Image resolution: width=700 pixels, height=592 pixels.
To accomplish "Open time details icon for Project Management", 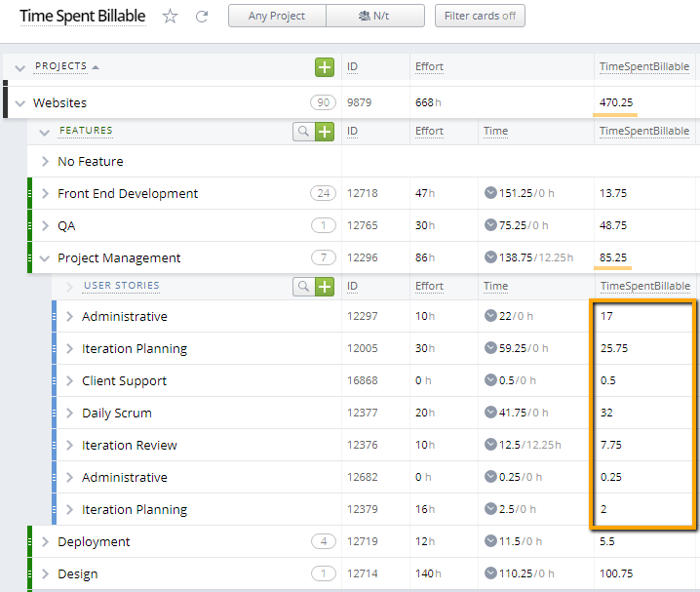I will (x=490, y=257).
